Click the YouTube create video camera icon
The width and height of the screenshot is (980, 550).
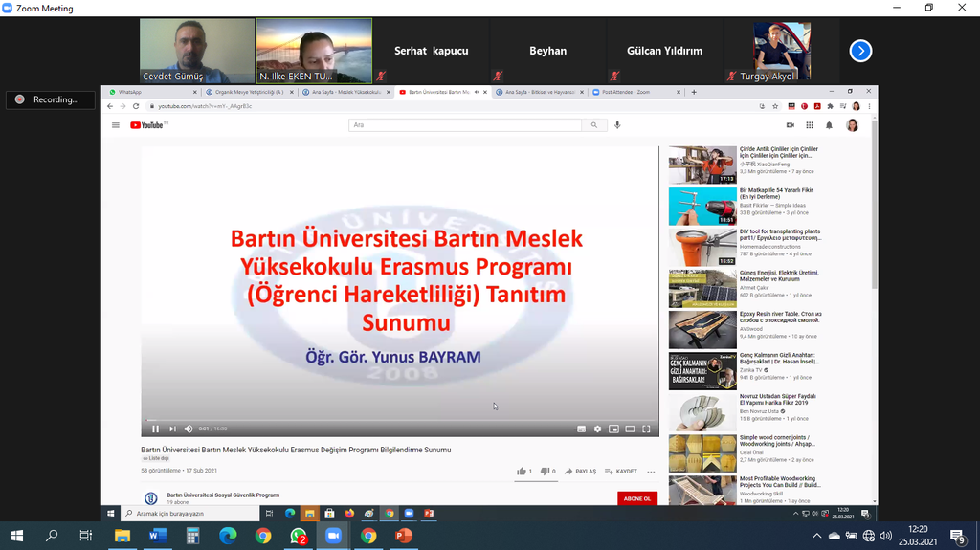pyautogui.click(x=790, y=125)
